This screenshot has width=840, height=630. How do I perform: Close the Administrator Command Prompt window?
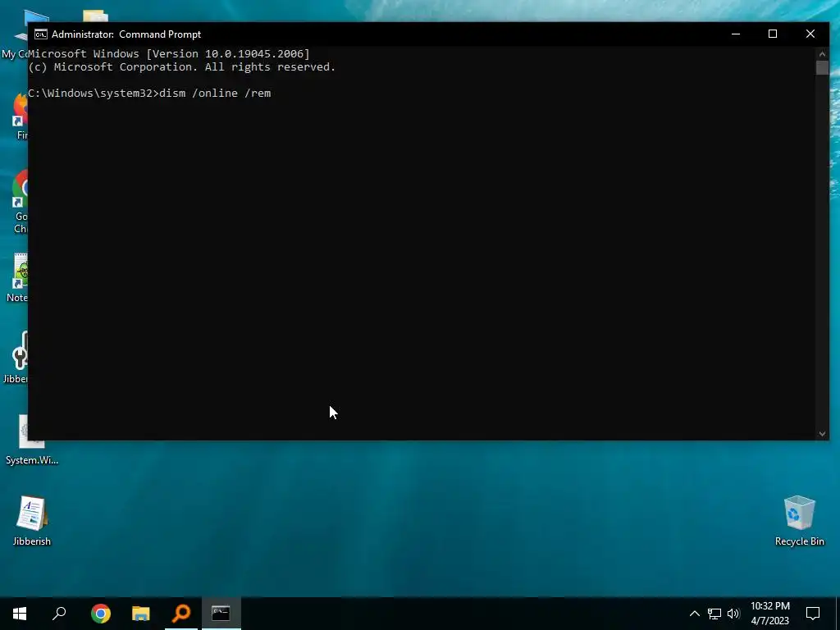810,34
